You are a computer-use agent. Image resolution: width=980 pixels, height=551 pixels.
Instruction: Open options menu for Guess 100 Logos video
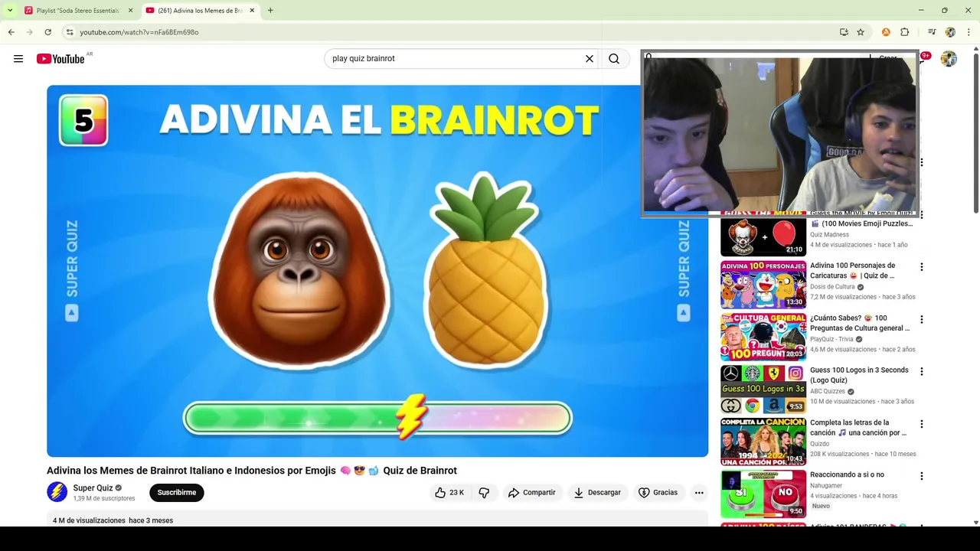tap(922, 371)
